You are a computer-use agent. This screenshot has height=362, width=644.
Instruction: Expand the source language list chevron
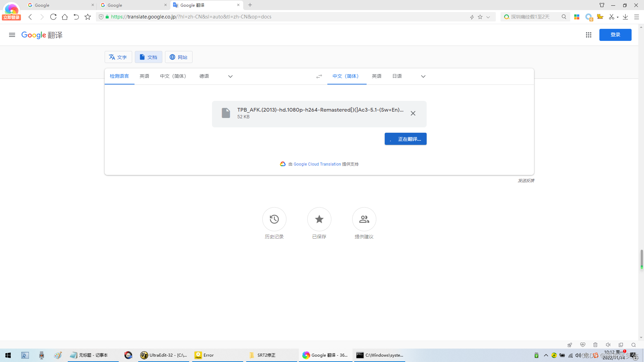(x=230, y=76)
